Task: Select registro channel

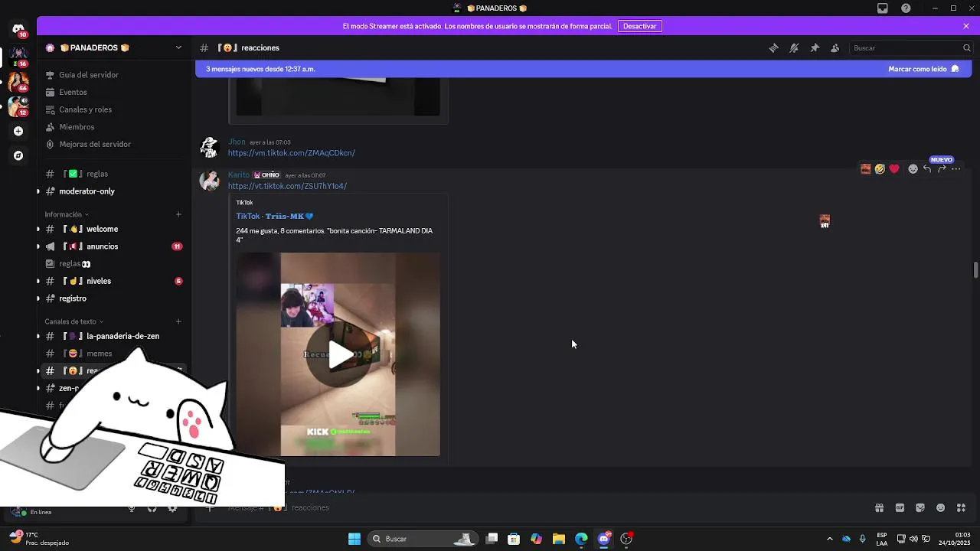Action: (x=113, y=298)
